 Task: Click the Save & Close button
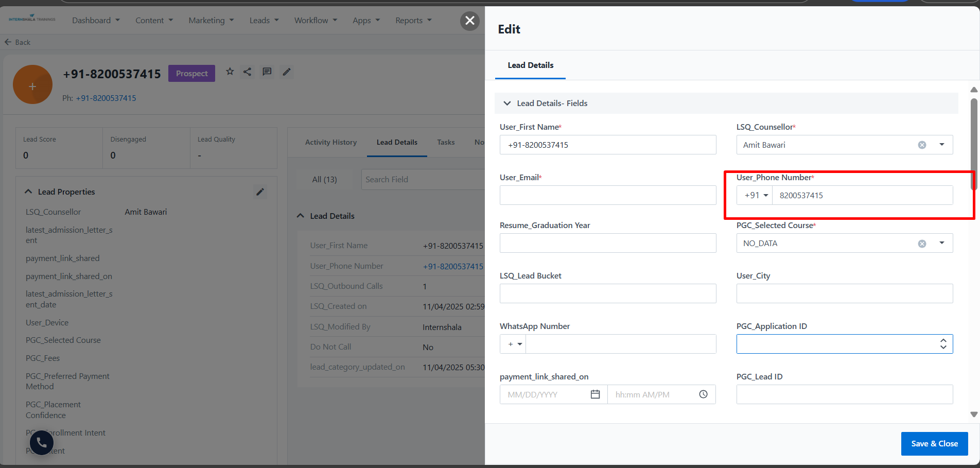point(934,444)
